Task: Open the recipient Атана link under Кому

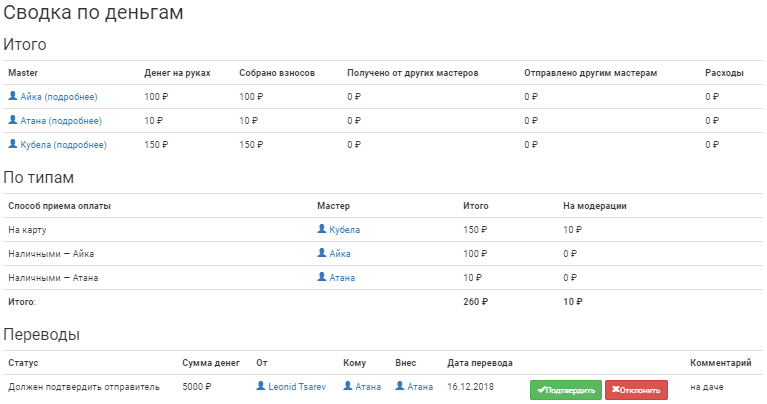Action: coord(368,387)
